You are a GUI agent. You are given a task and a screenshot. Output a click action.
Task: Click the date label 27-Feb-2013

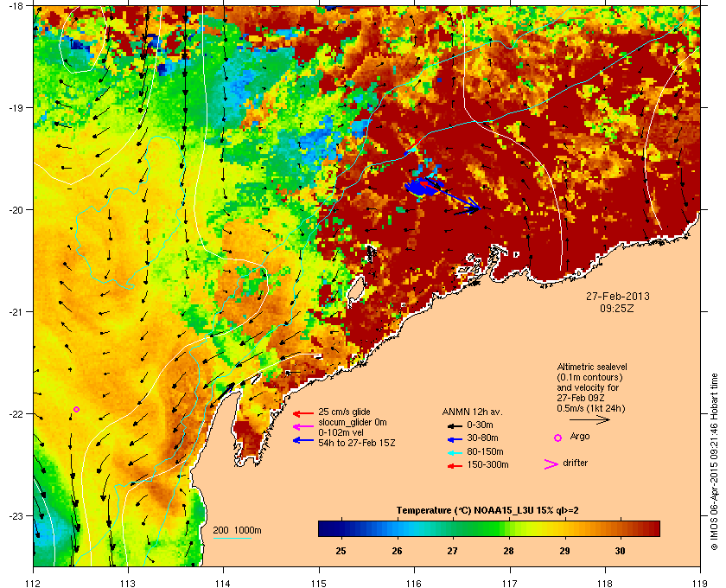coord(618,296)
